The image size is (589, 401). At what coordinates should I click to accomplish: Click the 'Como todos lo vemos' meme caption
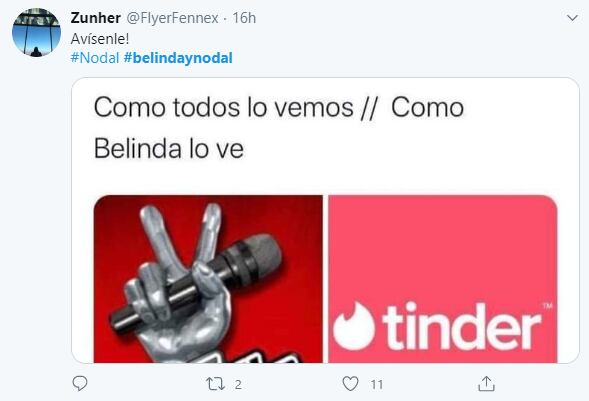click(x=223, y=108)
